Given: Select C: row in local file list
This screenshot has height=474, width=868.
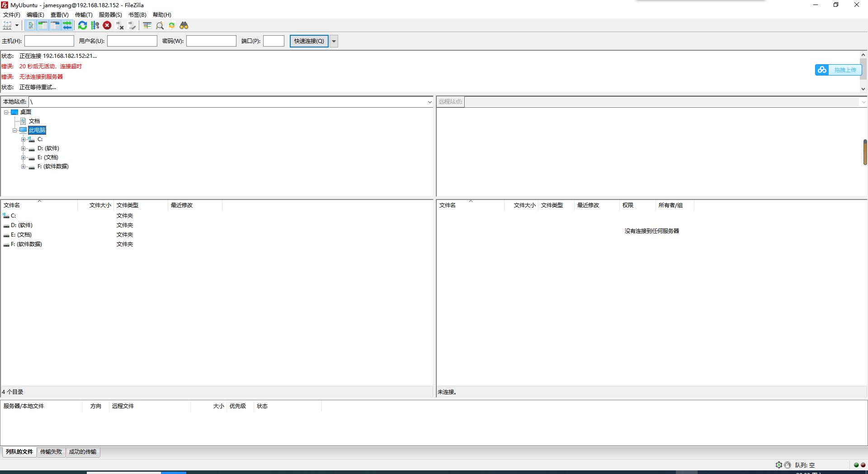Looking at the screenshot, I should tap(112, 216).
